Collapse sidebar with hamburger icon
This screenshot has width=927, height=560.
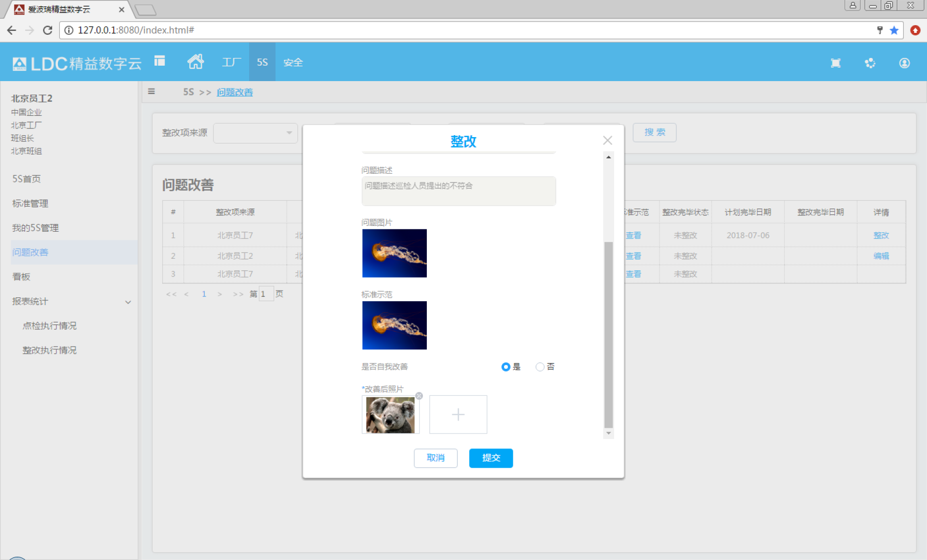coord(152,92)
